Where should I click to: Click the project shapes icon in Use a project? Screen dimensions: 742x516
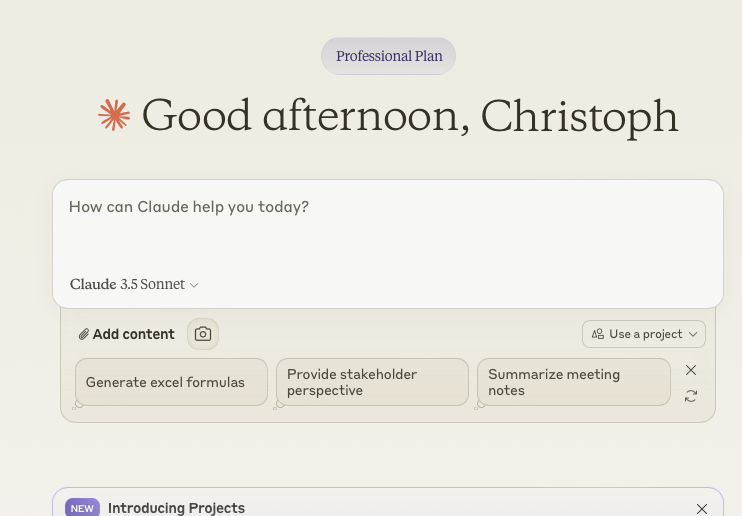[x=598, y=334]
